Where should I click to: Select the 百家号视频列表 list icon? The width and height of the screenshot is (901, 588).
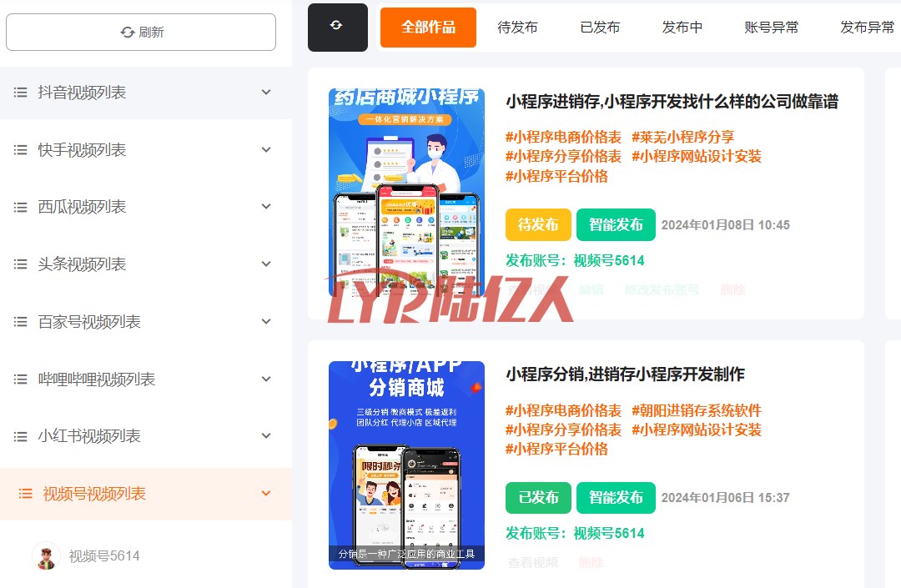coord(22,321)
